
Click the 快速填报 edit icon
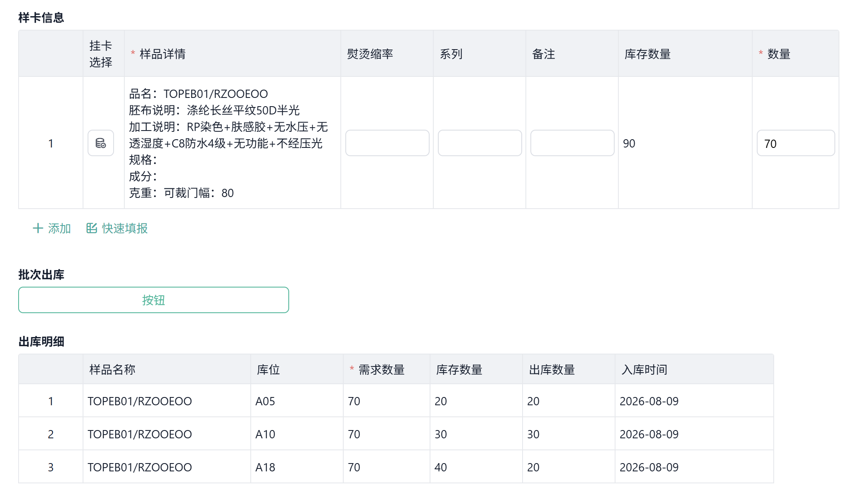(92, 228)
